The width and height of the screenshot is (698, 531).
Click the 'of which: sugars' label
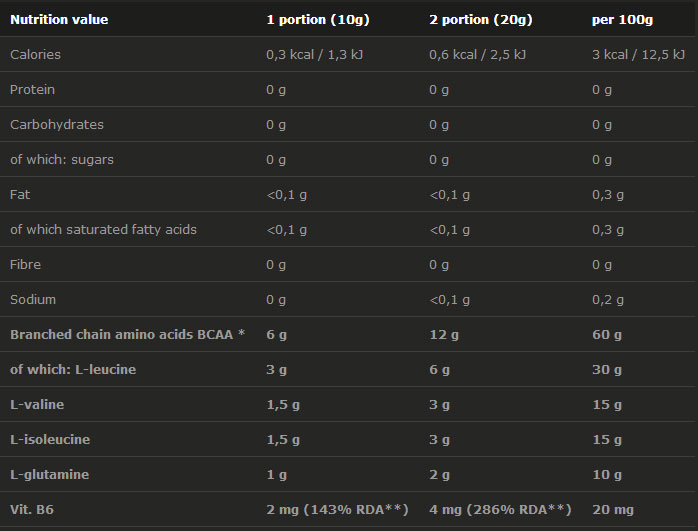(x=62, y=159)
